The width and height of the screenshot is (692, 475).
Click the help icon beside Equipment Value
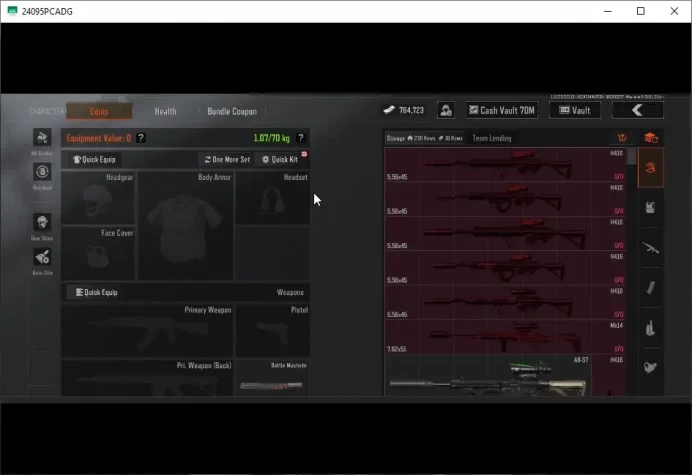(141, 138)
